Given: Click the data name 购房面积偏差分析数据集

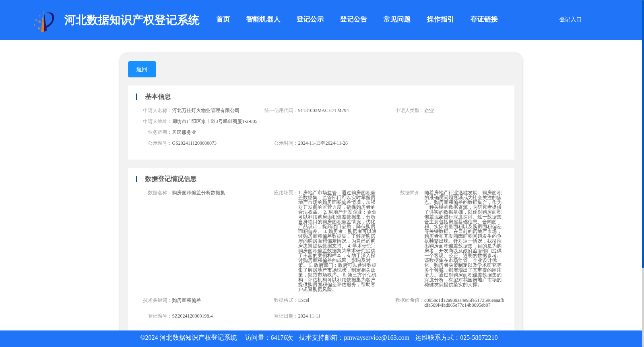Looking at the screenshot, I should 198,193.
